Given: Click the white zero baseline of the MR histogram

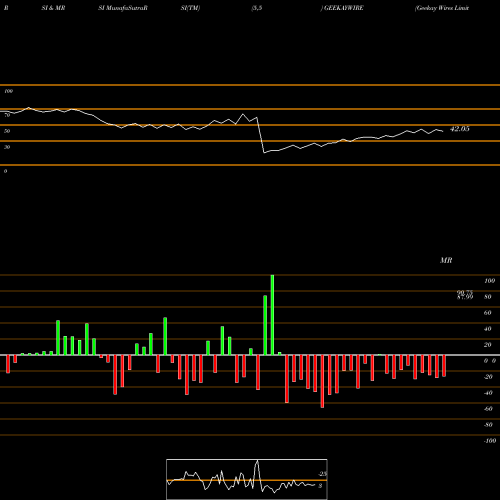Looking at the screenshot, I should click(250, 355).
